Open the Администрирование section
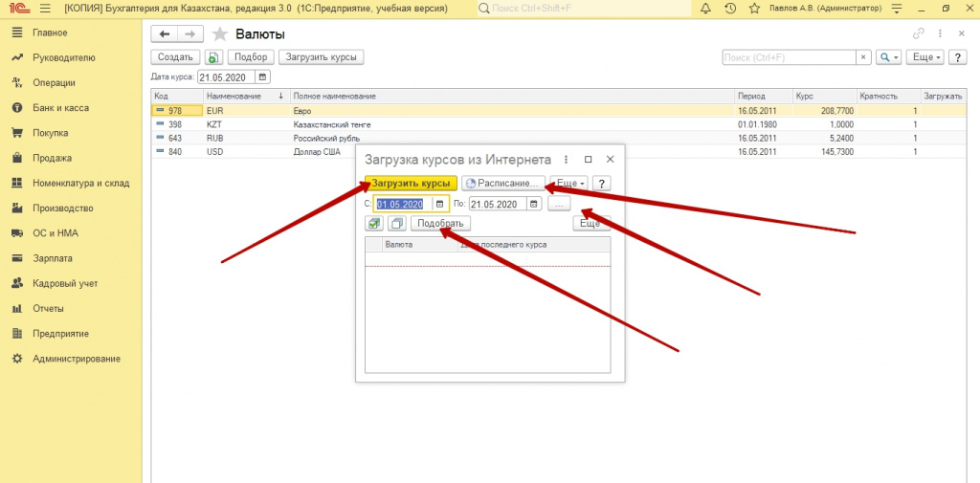The height and width of the screenshot is (483, 980). (77, 359)
